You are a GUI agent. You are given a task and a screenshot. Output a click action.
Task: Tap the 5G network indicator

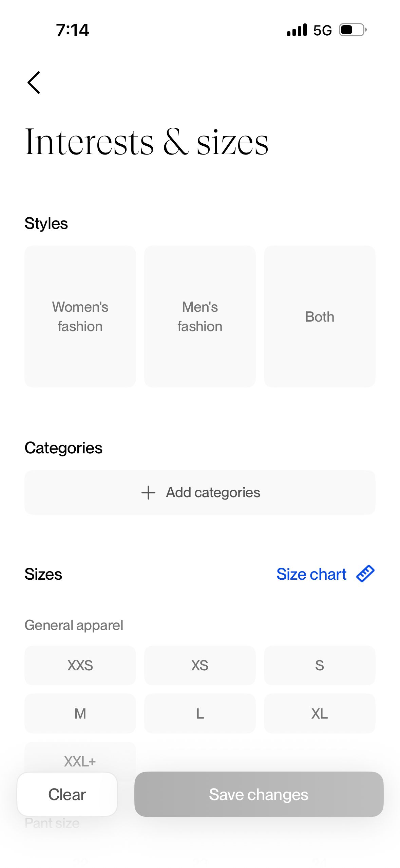[322, 30]
